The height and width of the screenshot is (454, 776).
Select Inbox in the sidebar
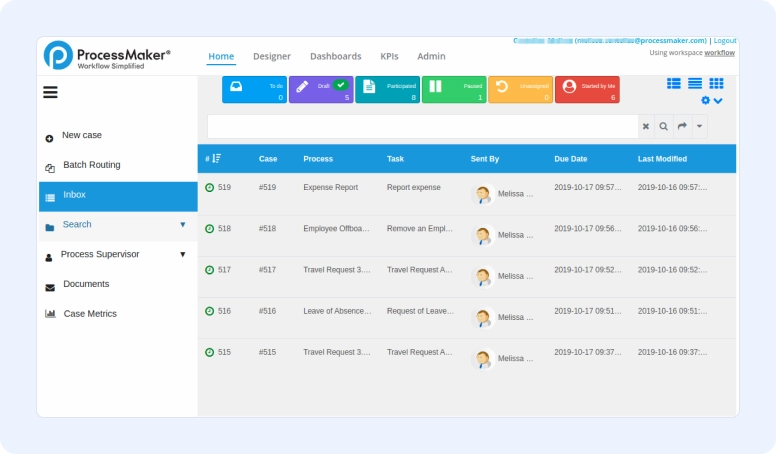118,196
